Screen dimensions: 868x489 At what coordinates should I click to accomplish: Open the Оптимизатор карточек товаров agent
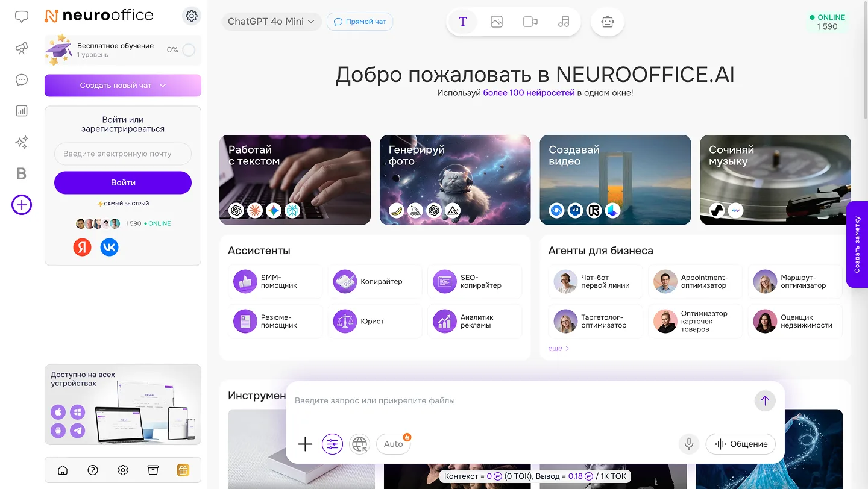tap(696, 321)
